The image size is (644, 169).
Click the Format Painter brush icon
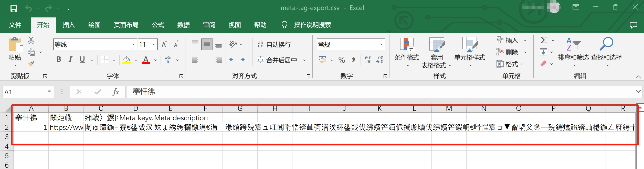(x=31, y=63)
